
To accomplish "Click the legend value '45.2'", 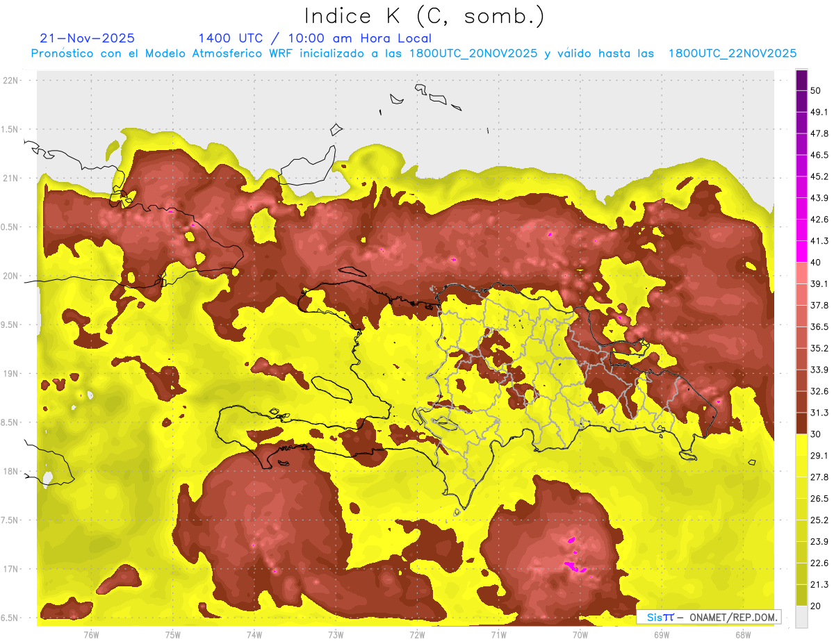I will pyautogui.click(x=819, y=176).
